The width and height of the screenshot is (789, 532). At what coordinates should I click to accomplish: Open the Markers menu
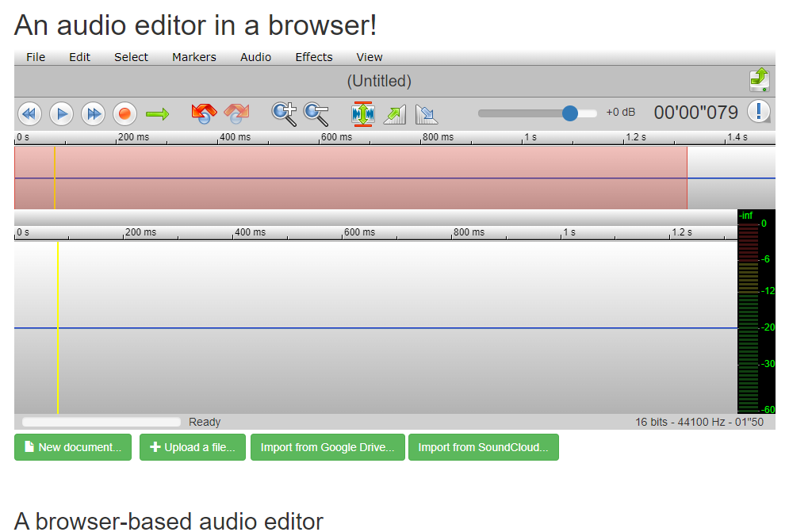[193, 57]
